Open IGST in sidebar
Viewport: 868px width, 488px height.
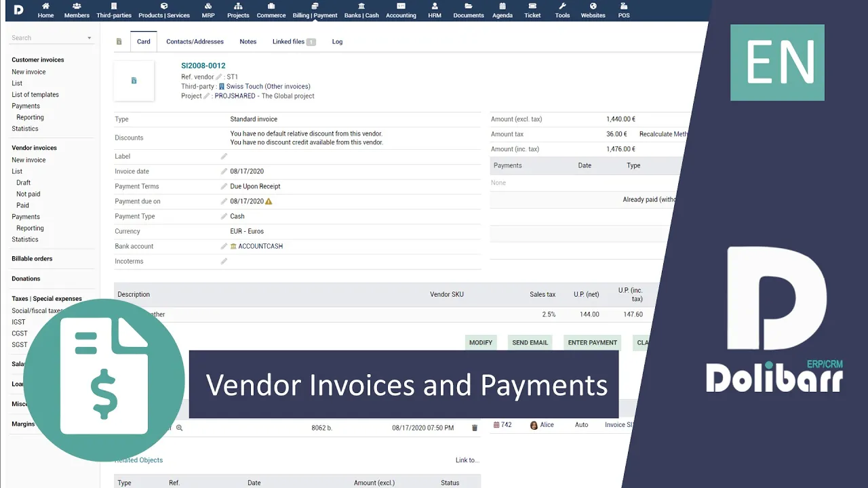click(x=18, y=323)
